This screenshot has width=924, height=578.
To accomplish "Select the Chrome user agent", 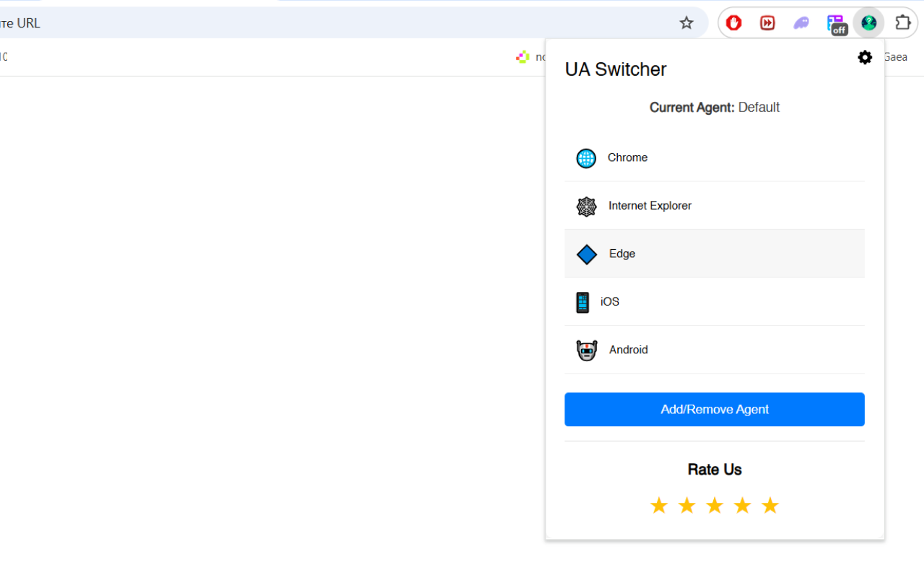I will pyautogui.click(x=627, y=158).
